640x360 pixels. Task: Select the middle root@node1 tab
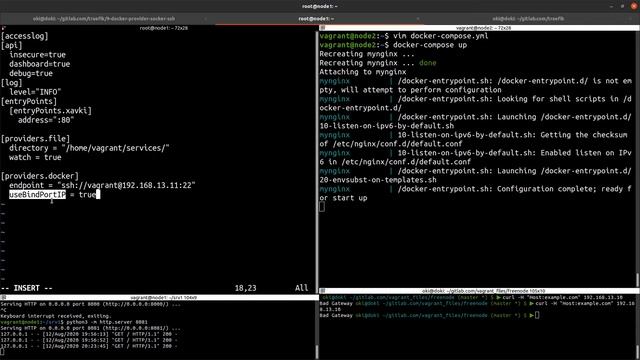(316, 19)
